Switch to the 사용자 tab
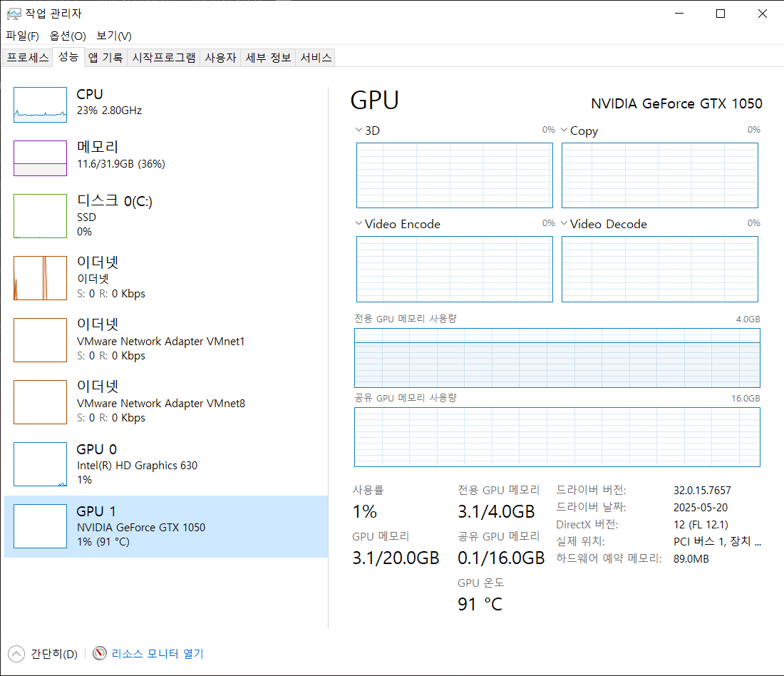The height and width of the screenshot is (676, 784). pos(220,58)
